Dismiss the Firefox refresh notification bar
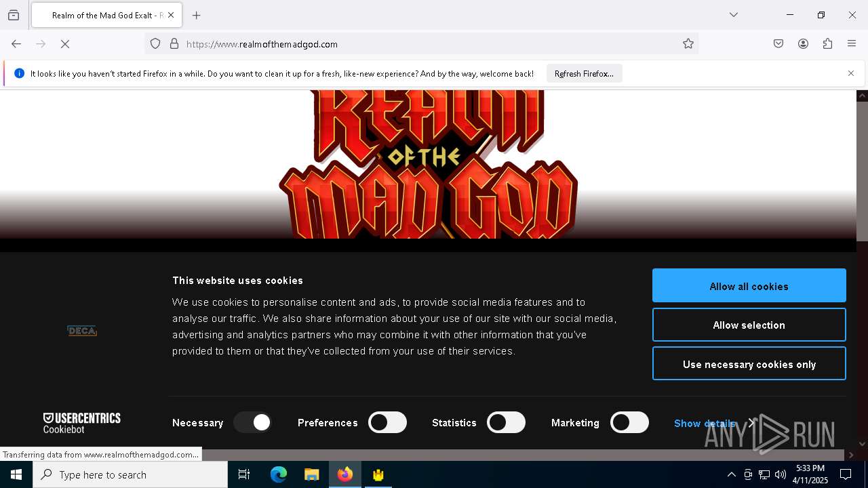Screen dimensions: 868x488 coord(851,73)
